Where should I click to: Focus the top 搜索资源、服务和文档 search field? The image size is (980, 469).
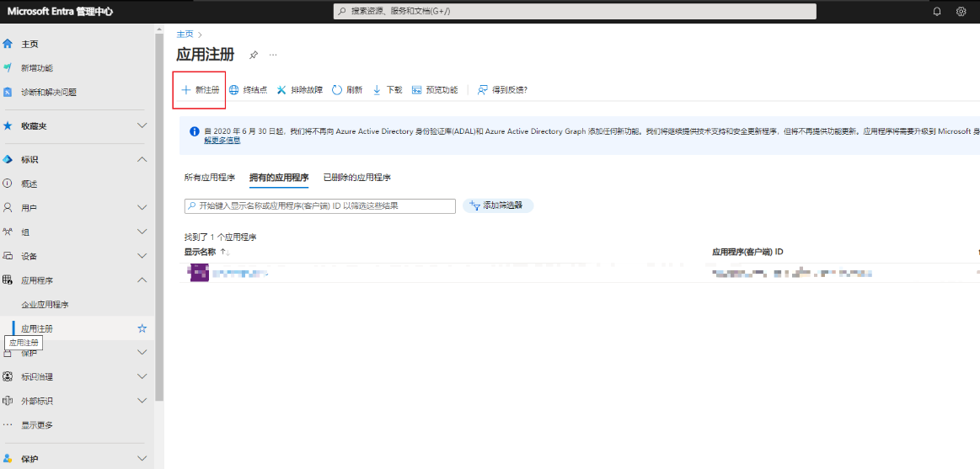point(575,11)
